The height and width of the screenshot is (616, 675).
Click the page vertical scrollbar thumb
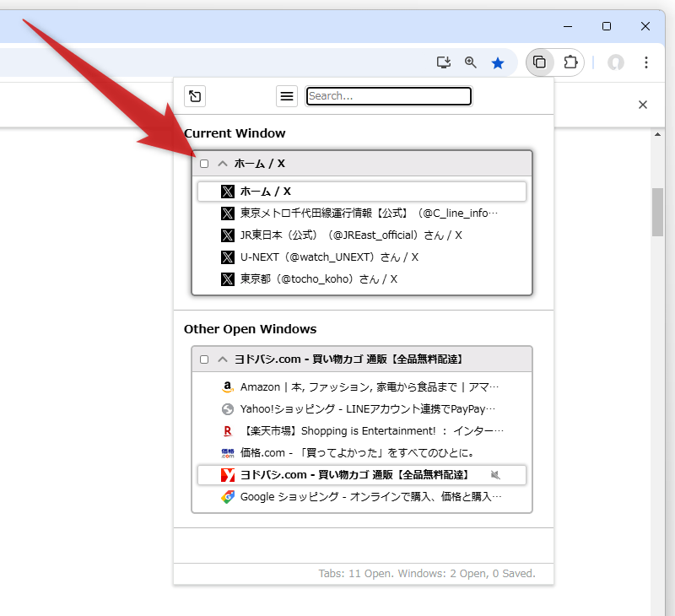(x=657, y=212)
